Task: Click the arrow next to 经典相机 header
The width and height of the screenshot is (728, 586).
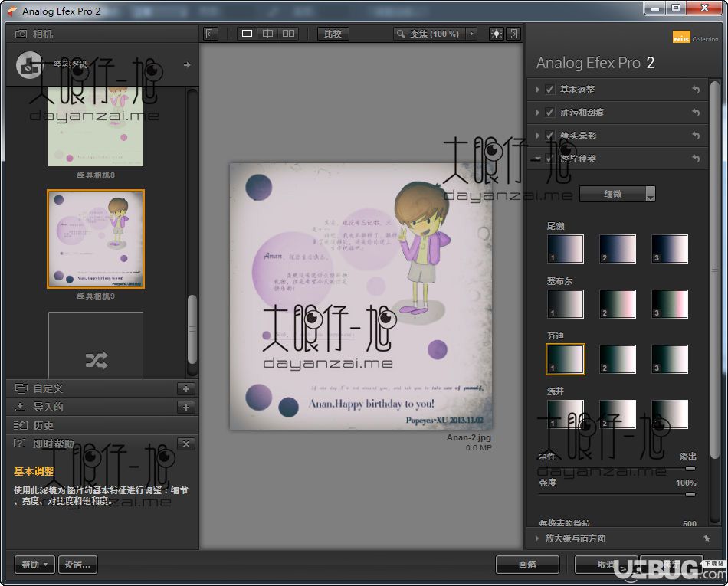Action: [187, 64]
